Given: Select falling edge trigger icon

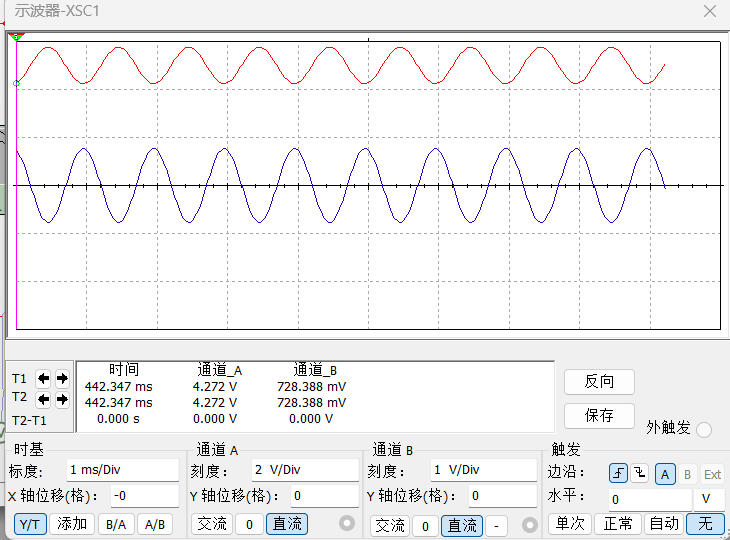Looking at the screenshot, I should [x=640, y=474].
